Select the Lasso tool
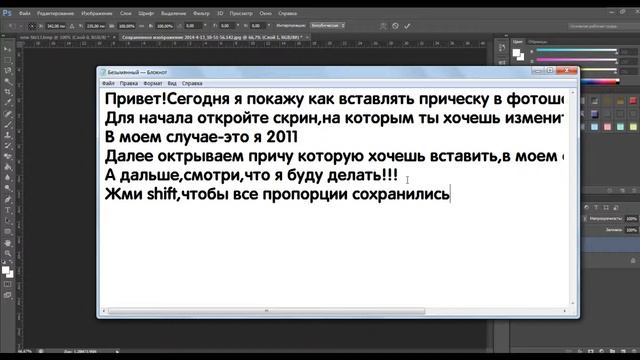This screenshot has height=360, width=640. pyautogui.click(x=8, y=71)
